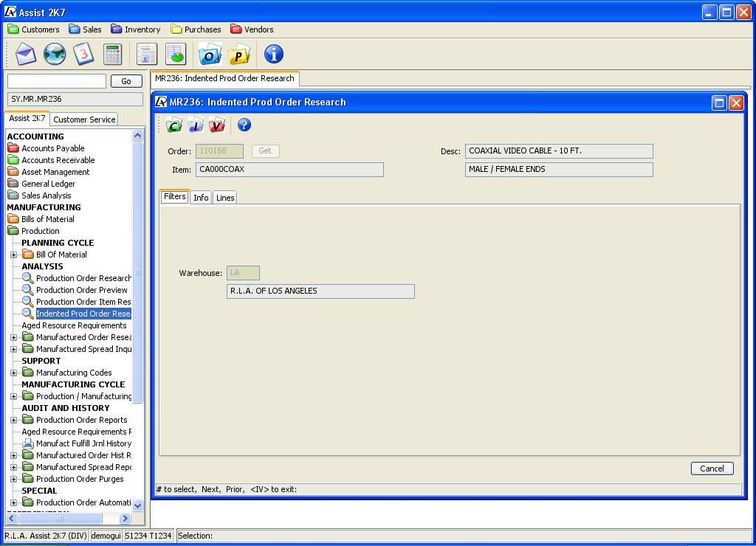The width and height of the screenshot is (756, 546).
Task: Open the Production folder in the tree
Action: coord(34,231)
